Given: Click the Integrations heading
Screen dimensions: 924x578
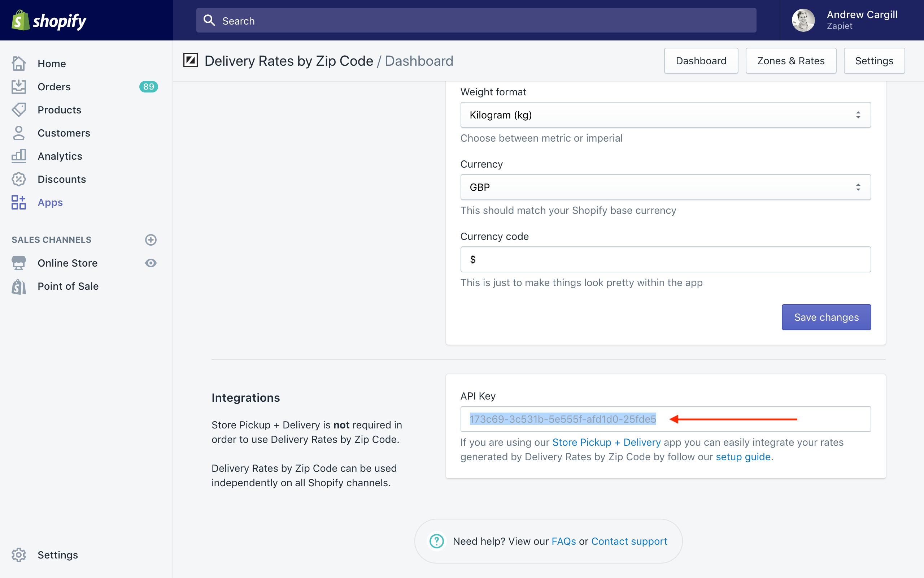Looking at the screenshot, I should coord(245,398).
